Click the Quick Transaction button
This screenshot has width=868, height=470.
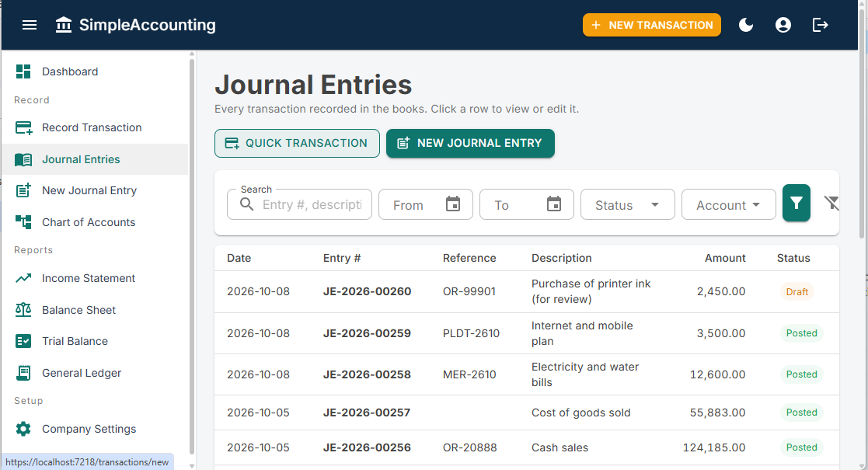click(x=298, y=144)
